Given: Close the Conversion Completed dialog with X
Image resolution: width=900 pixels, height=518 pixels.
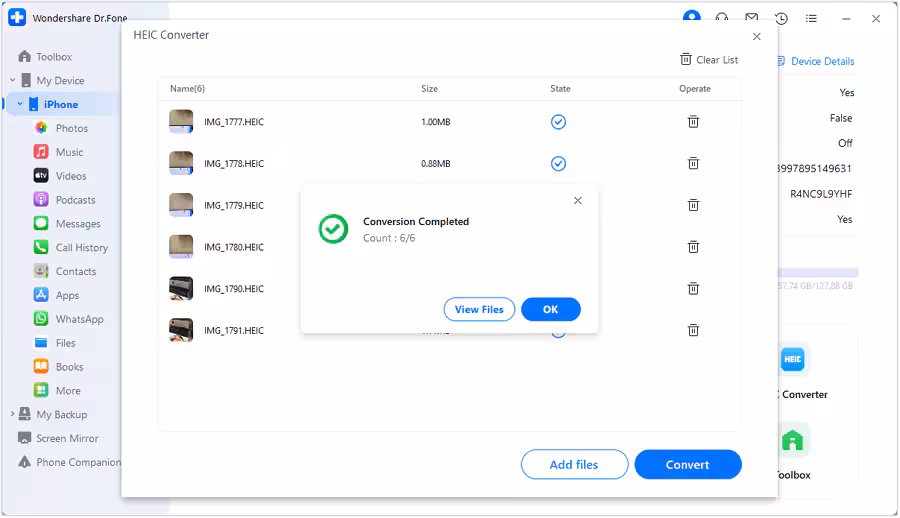Looking at the screenshot, I should pyautogui.click(x=578, y=201).
